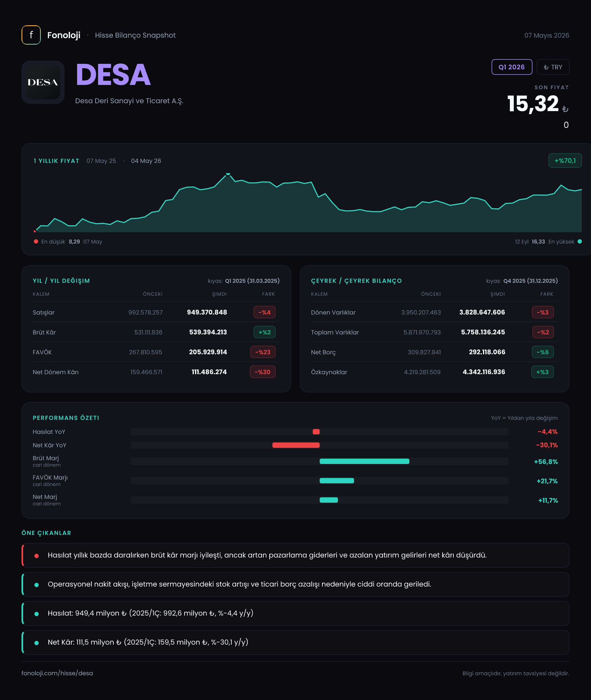Click the +%70,1 yearly change badge
The height and width of the screenshot is (700, 591).
click(x=565, y=160)
